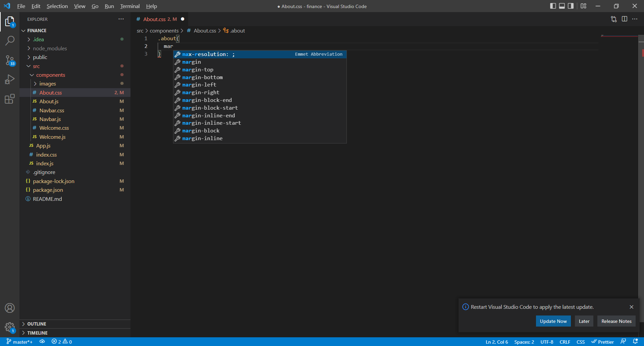Open the Terminal menu

pyautogui.click(x=129, y=6)
